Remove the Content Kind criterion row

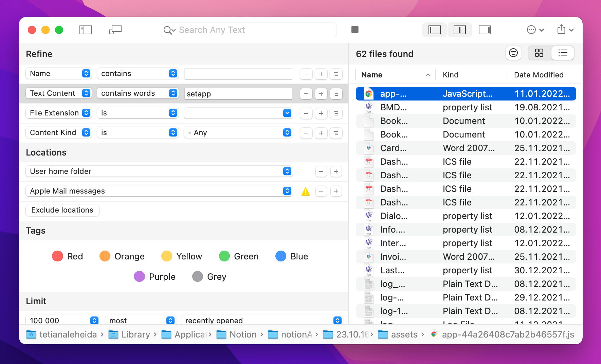306,133
